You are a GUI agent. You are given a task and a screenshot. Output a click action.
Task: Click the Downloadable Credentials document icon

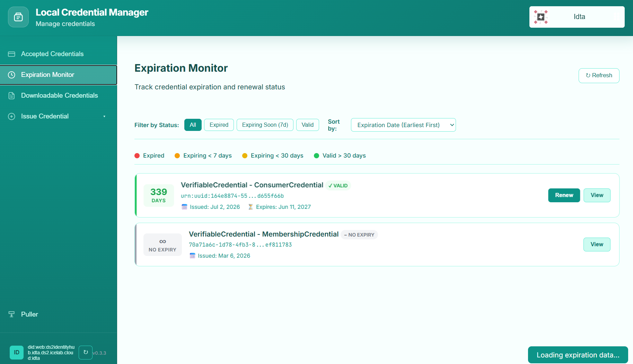(11, 96)
